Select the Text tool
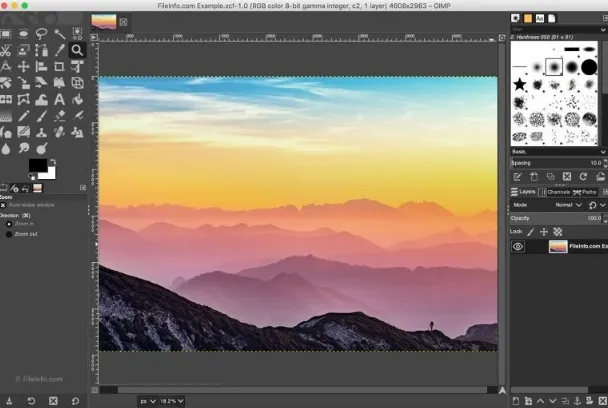The image size is (608, 408). tap(59, 100)
